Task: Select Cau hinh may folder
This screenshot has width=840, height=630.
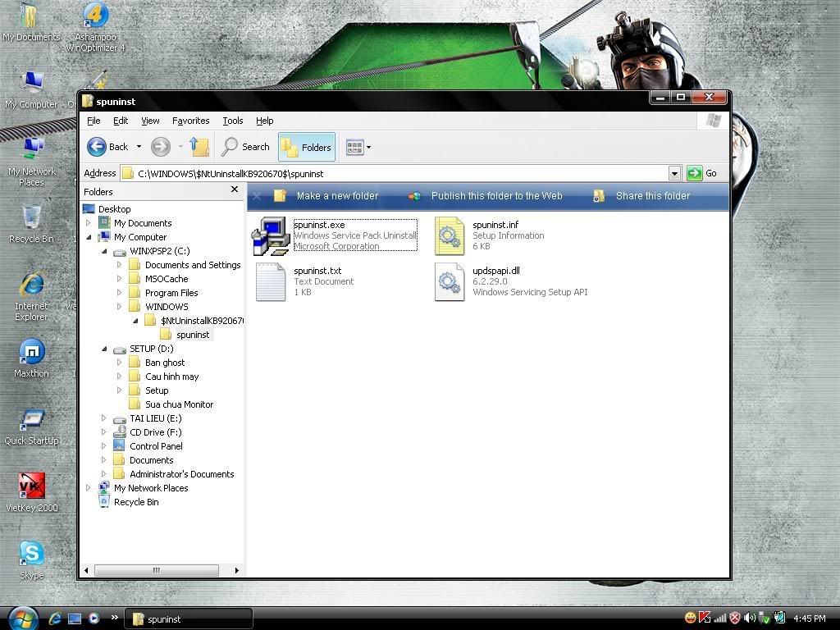Action: pyautogui.click(x=171, y=376)
